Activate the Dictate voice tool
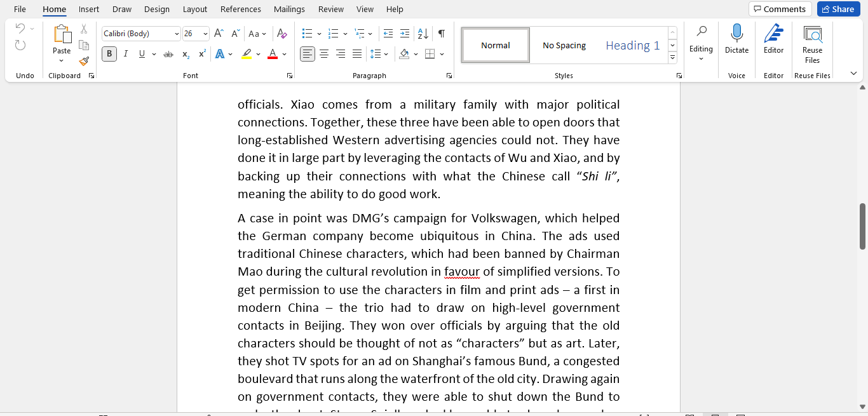The width and height of the screenshot is (868, 416). [736, 38]
